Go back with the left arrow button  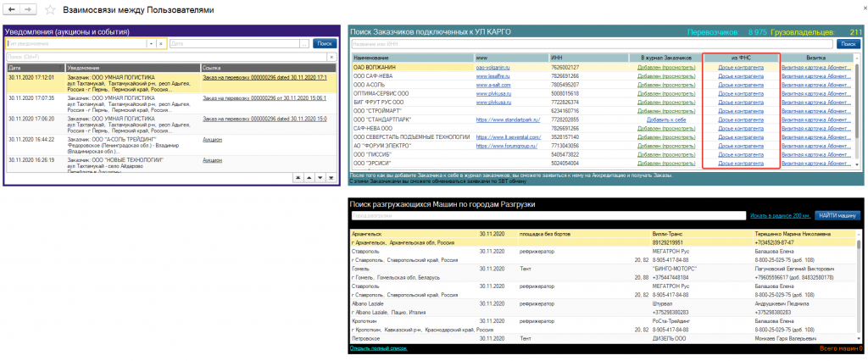click(12, 10)
